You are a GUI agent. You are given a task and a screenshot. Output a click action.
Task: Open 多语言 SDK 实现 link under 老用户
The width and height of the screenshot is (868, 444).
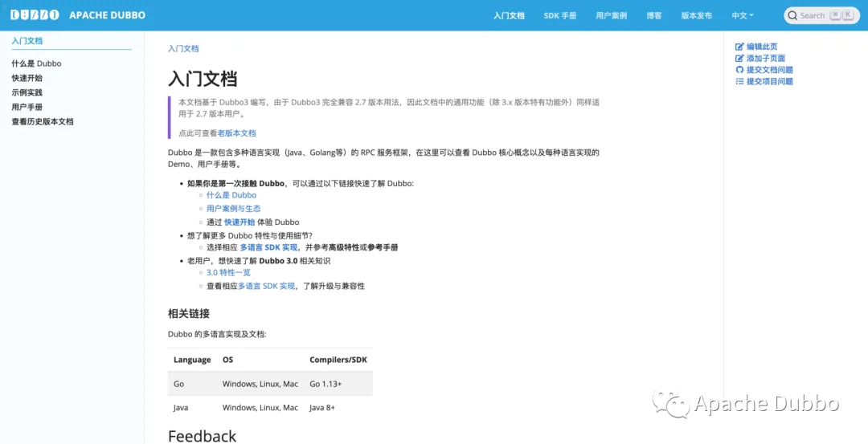267,286
